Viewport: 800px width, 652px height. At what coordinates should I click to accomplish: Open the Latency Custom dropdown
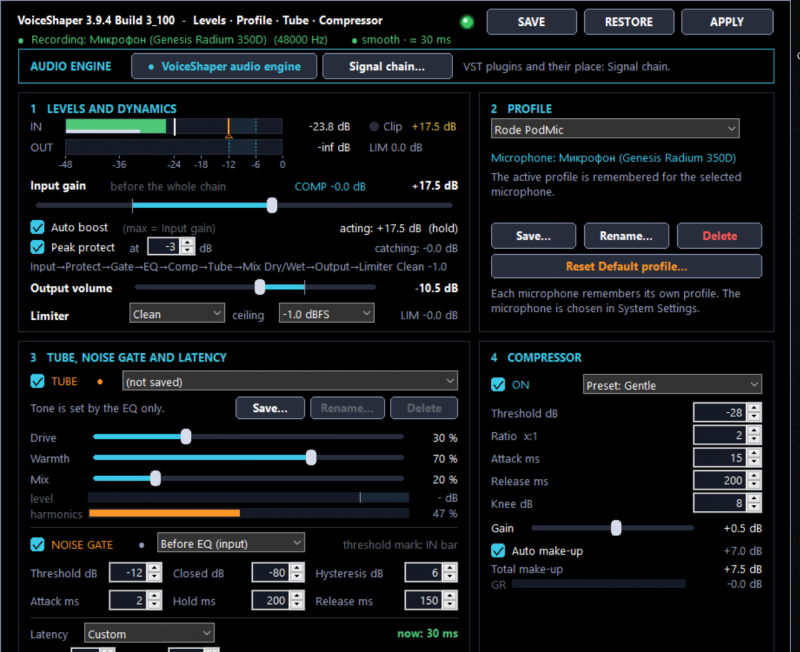click(149, 634)
